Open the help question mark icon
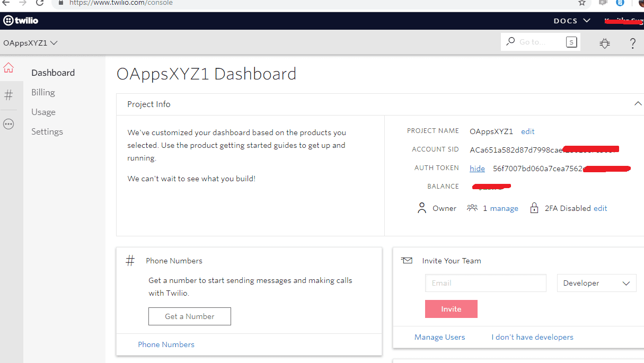 [x=632, y=43]
